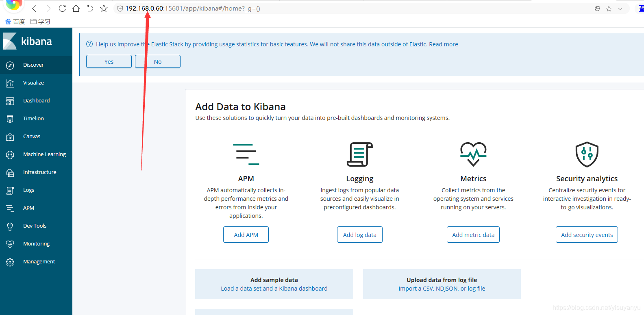The width and height of the screenshot is (644, 315).
Task: Click the site security shield icon
Action: [x=120, y=9]
